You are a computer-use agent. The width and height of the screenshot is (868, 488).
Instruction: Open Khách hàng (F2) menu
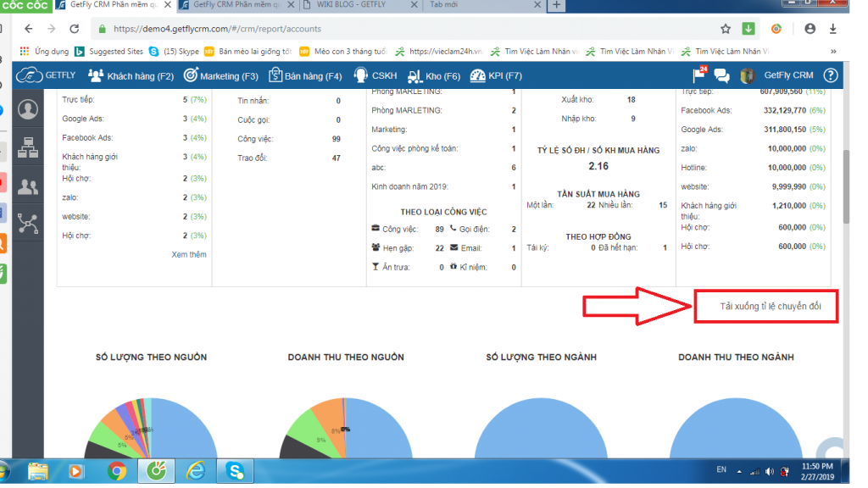coord(131,75)
